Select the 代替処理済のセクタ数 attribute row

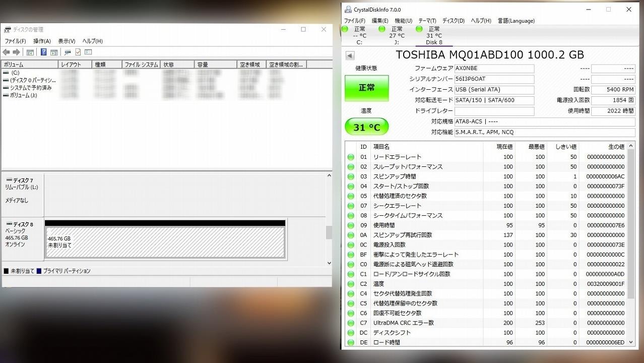(486, 196)
